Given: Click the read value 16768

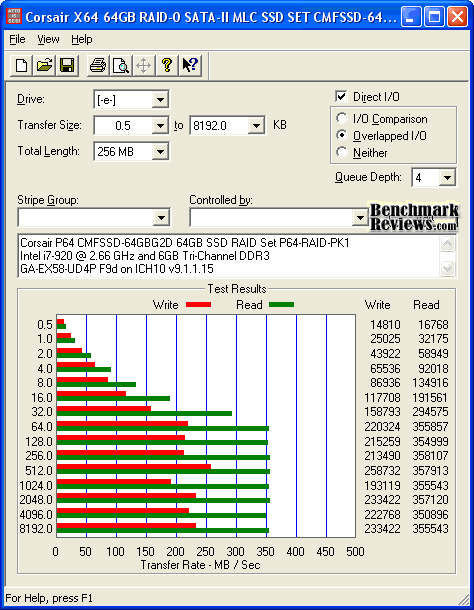Looking at the screenshot, I should point(434,324).
